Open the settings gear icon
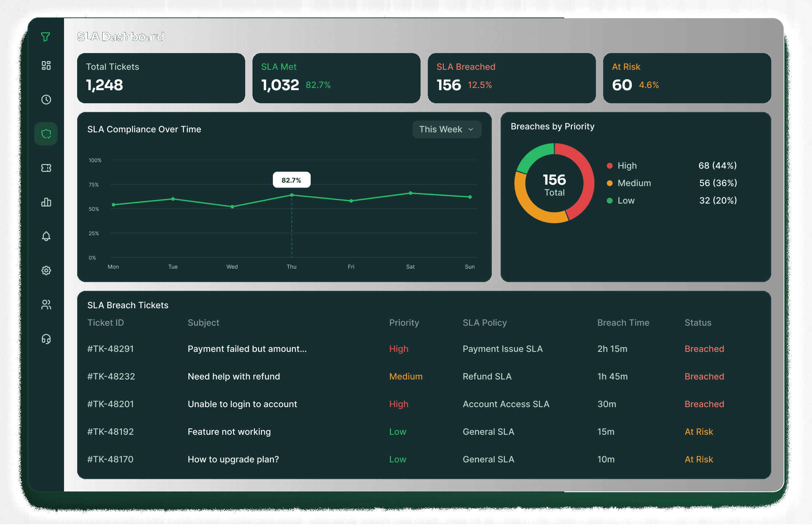Viewport: 812px width, 530px height. pos(46,270)
